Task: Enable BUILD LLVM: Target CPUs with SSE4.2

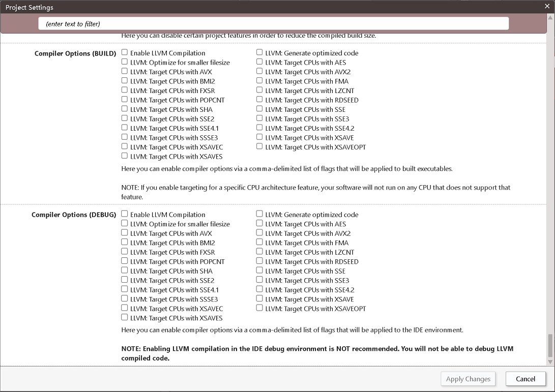Action: tap(259, 128)
